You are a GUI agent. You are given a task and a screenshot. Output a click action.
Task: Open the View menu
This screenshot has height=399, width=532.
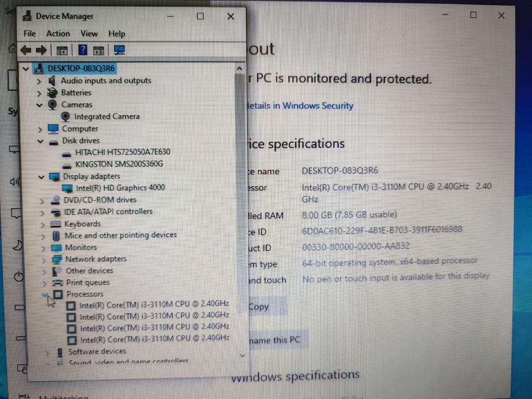click(89, 34)
